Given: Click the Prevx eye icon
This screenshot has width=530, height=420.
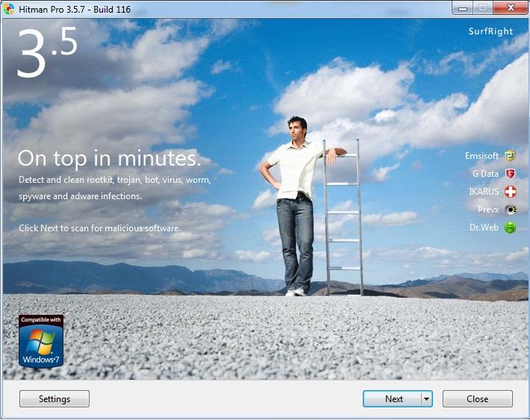Looking at the screenshot, I should pos(511,210).
